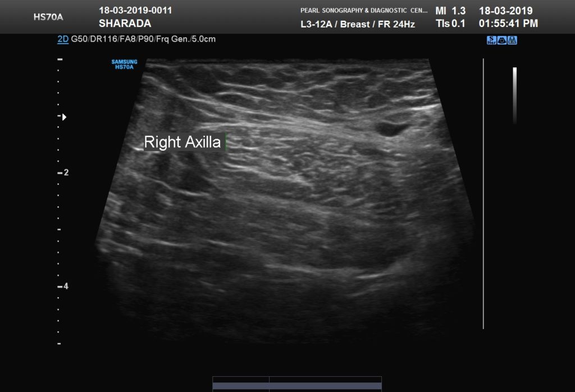Click the MI 1.3 readout

tap(450, 11)
